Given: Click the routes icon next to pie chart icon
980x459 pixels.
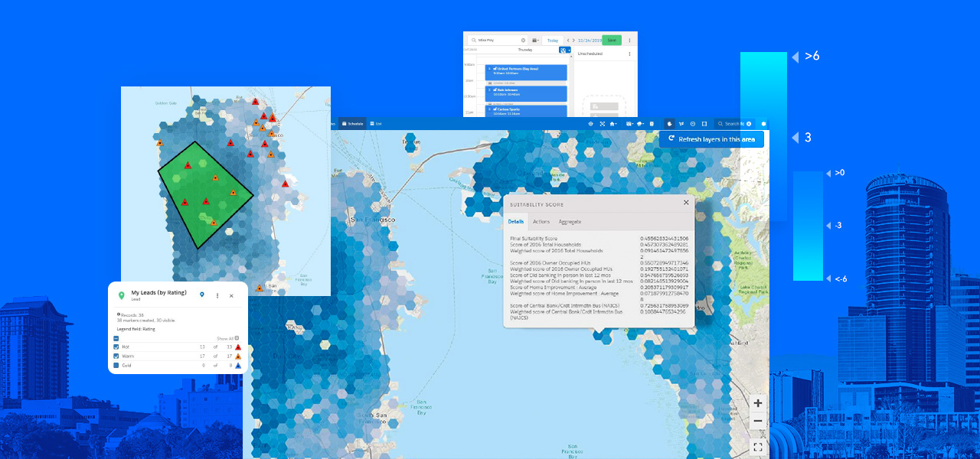Looking at the screenshot, I should pos(681,124).
